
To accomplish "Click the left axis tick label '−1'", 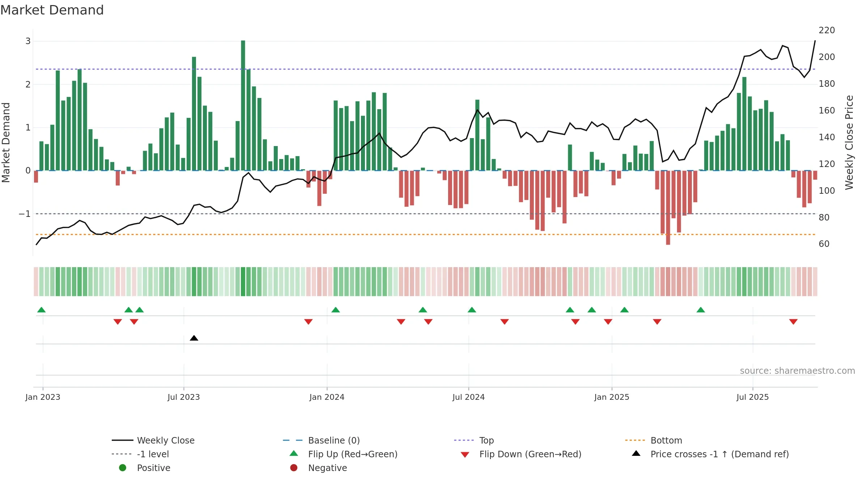I will (25, 214).
